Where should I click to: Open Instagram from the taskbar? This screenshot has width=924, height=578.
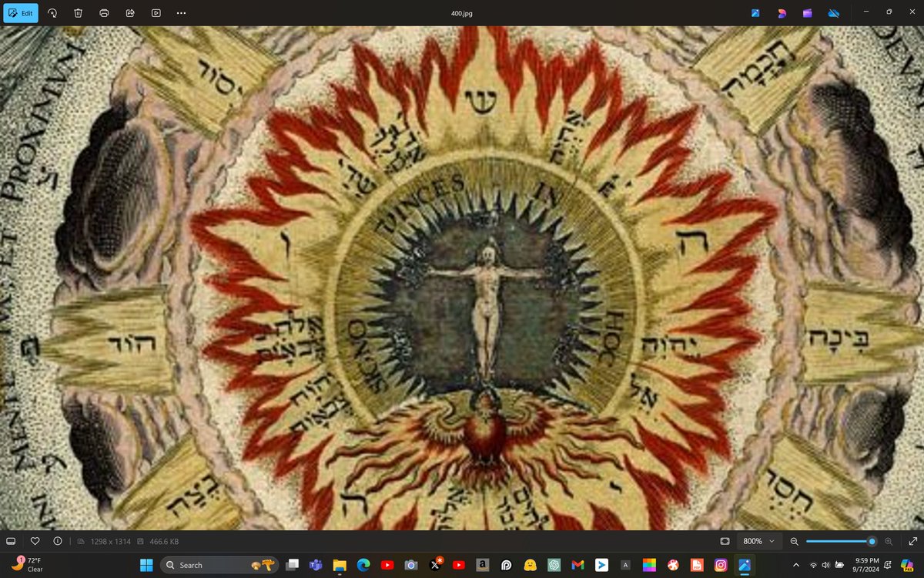(x=721, y=565)
